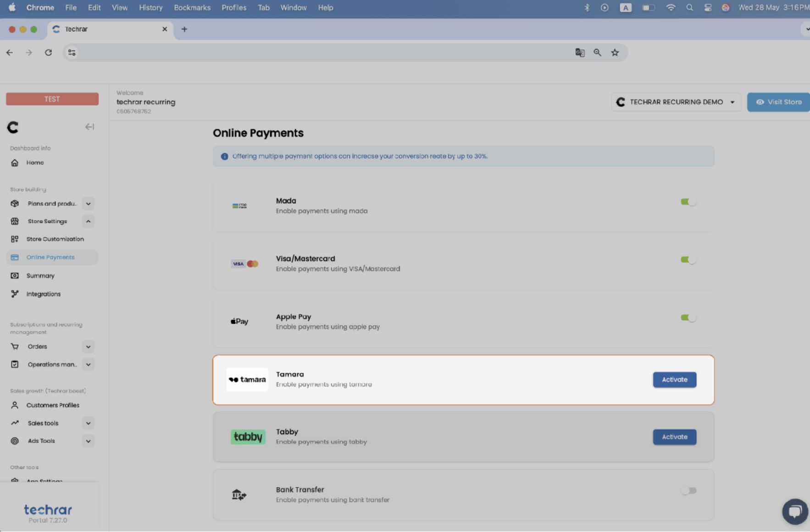Open the Integrations page
The height and width of the screenshot is (532, 810).
[43, 294]
